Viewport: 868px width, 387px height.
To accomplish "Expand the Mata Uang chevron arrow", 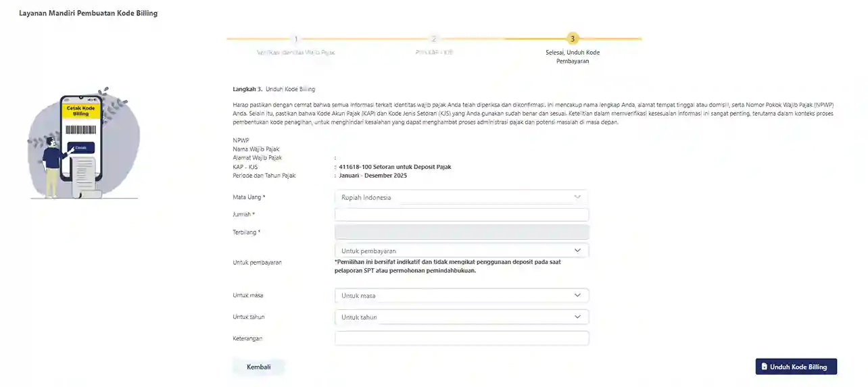I will tap(577, 197).
